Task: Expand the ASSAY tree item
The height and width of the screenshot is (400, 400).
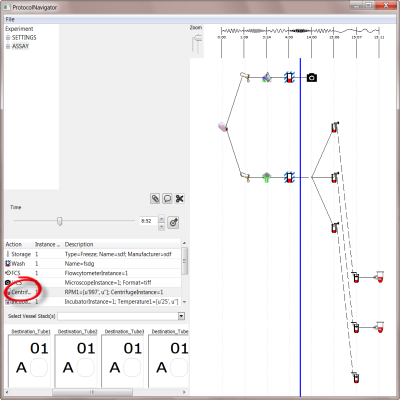Action: pos(8,46)
